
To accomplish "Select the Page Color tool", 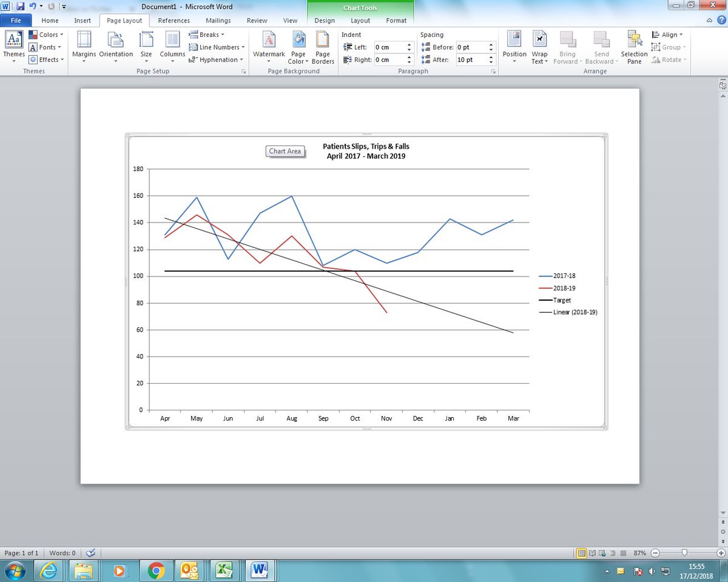I will tap(298, 47).
